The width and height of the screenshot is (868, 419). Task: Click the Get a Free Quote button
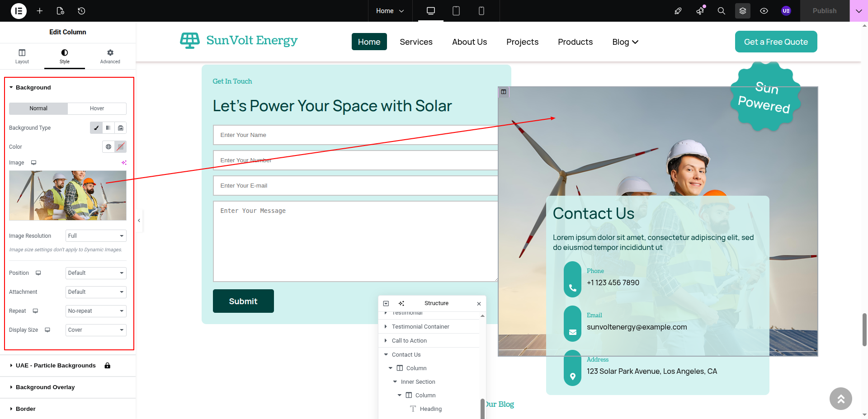click(x=776, y=42)
